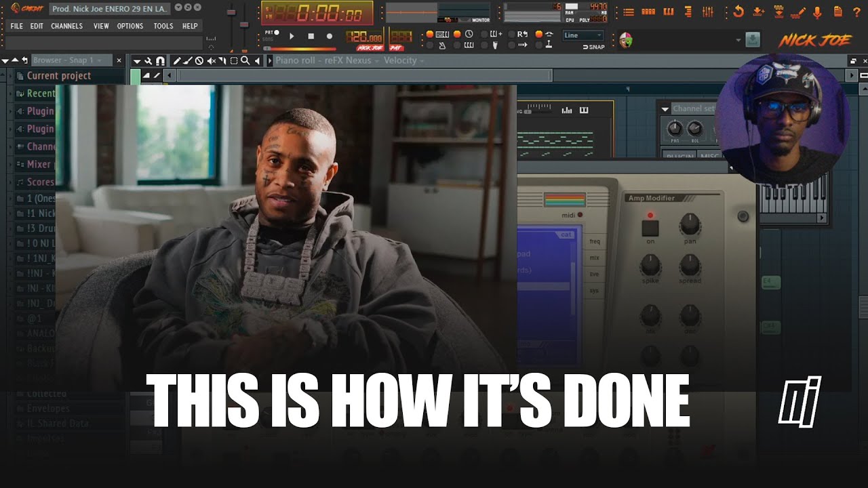Viewport: 868px width, 488px height.
Task: Open the browser options arrow menu
Action: [x=5, y=60]
